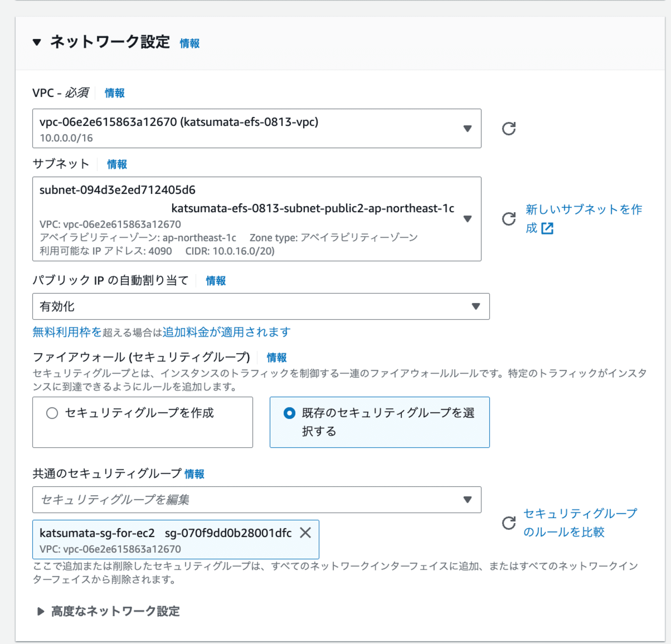This screenshot has width=671, height=644.
Task: Refresh the subnet list
Action: pos(509,219)
